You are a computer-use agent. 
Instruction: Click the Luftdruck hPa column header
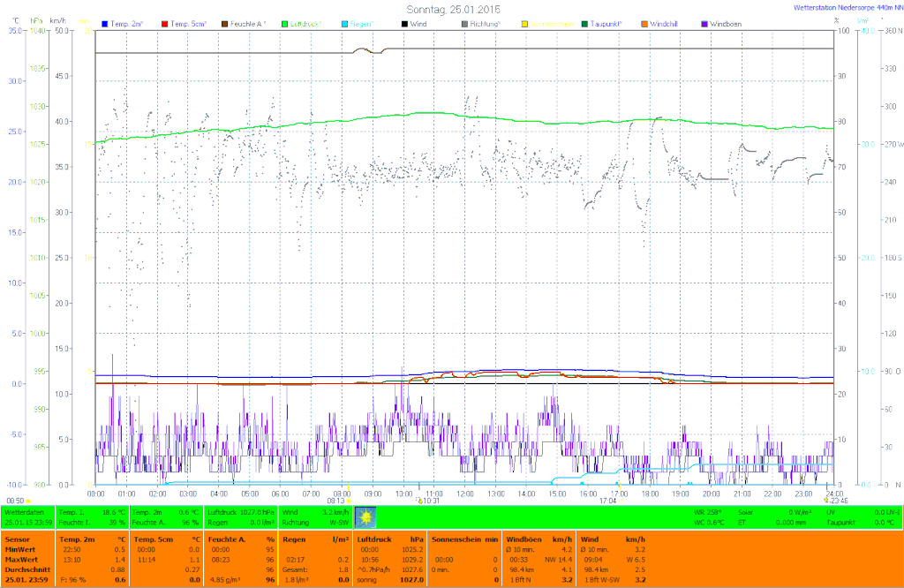[389, 538]
